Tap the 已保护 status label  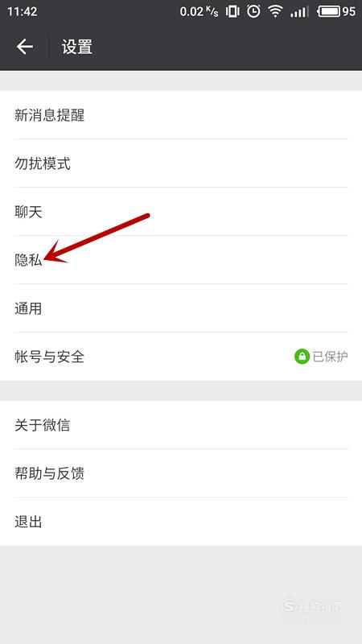(x=331, y=357)
